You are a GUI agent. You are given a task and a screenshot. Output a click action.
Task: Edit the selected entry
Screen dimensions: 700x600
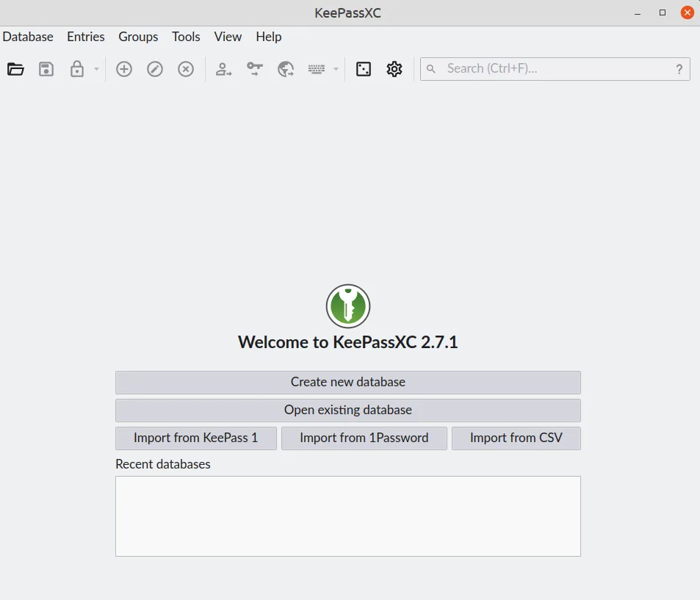point(154,68)
